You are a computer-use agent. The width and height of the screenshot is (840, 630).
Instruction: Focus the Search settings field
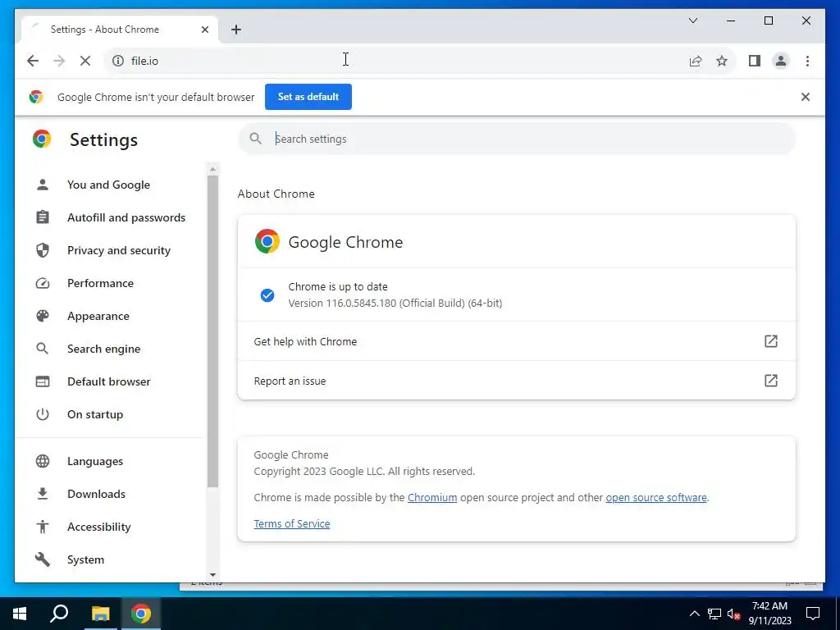pos(517,139)
